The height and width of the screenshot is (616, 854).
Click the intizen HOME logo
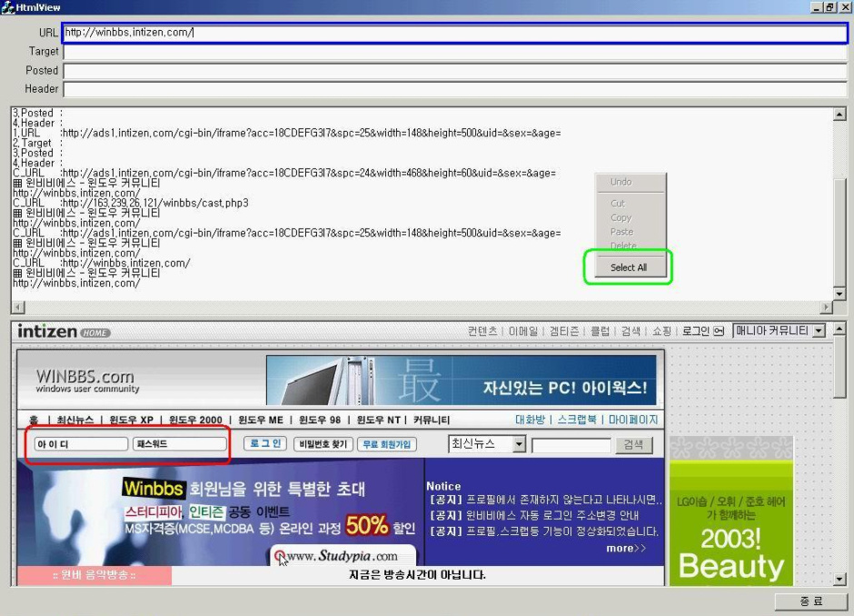[x=64, y=331]
